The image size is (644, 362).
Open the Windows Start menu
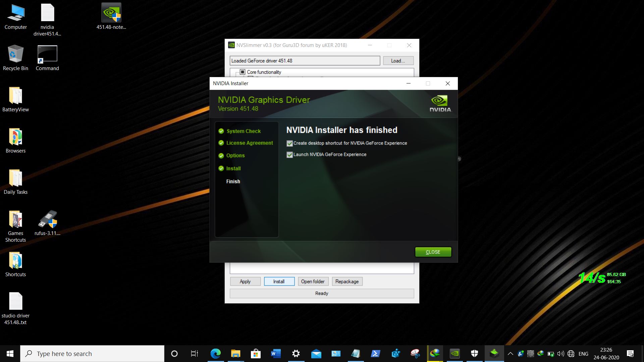[x=10, y=354]
